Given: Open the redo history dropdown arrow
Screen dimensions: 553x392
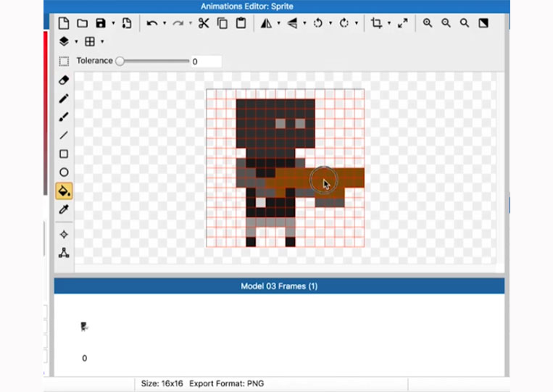Looking at the screenshot, I should 191,23.
